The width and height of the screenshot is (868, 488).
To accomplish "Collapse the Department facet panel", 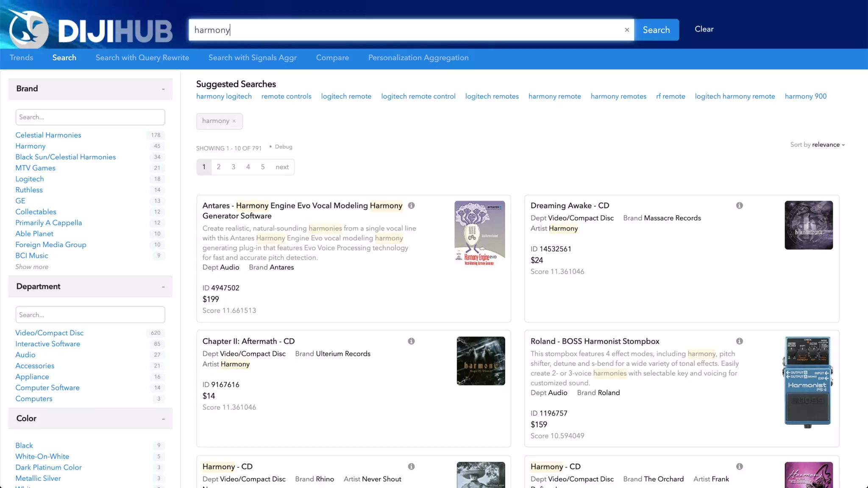I will 163,287.
